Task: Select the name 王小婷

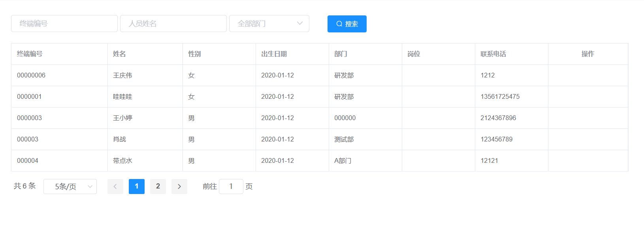Action: 122,118
